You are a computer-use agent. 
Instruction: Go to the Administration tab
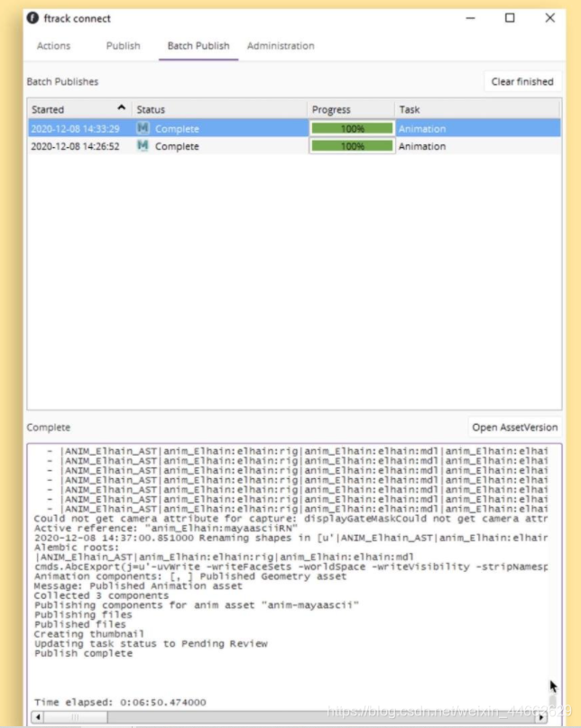click(x=281, y=46)
